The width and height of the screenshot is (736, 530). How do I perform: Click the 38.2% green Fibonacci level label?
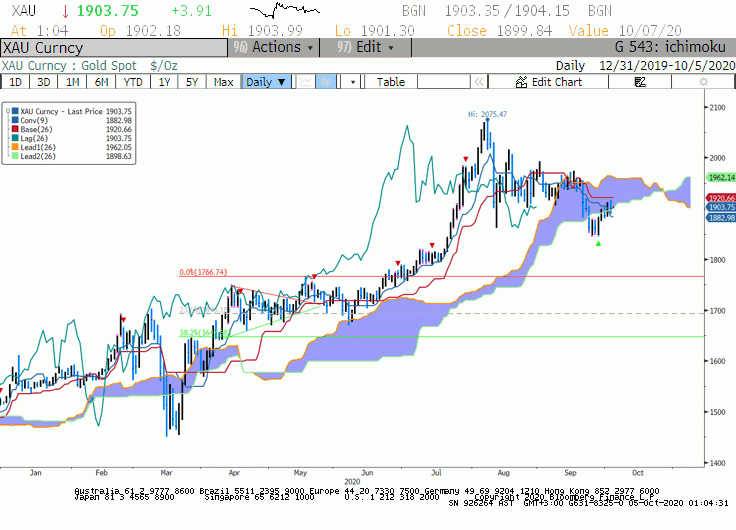(204, 333)
